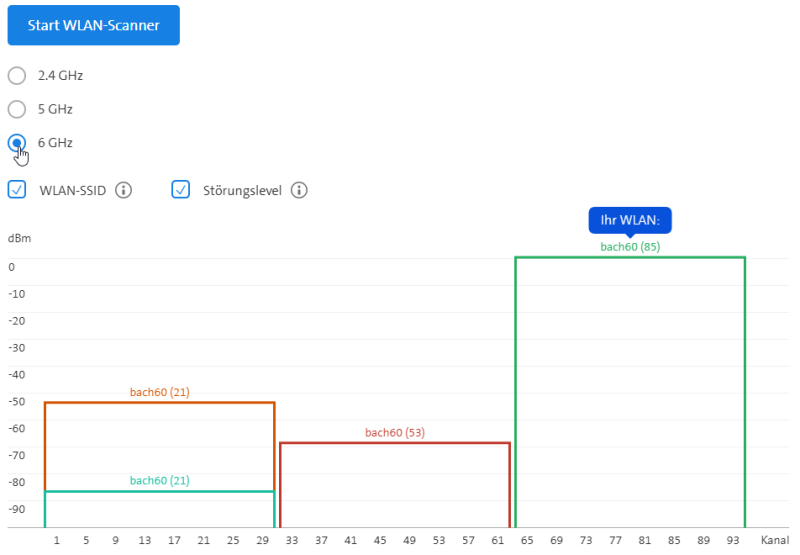Click the Start WLAN-Scanner button
The image size is (800, 555).
pos(93,26)
